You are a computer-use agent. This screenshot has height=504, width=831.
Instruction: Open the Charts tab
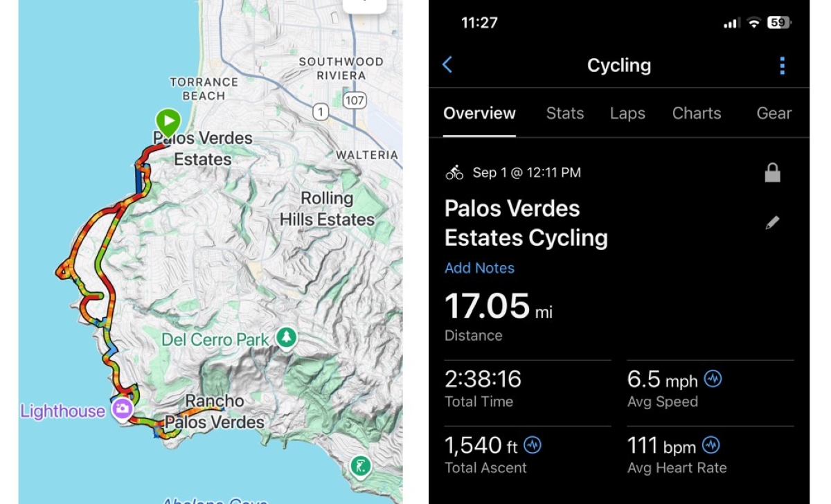(x=697, y=114)
